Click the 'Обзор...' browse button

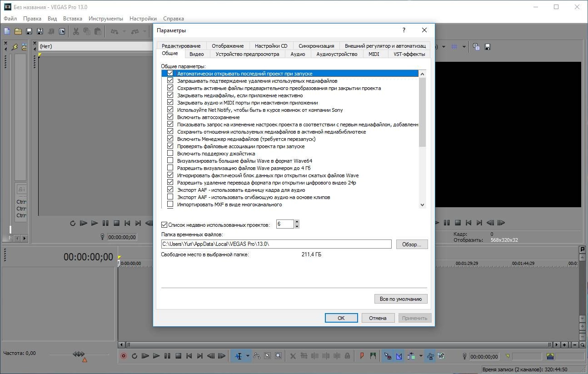[412, 244]
